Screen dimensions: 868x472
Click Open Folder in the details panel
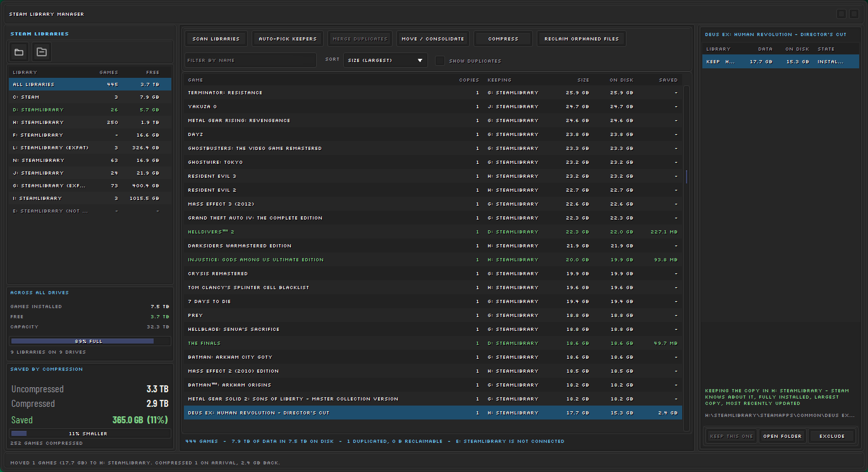(x=782, y=436)
